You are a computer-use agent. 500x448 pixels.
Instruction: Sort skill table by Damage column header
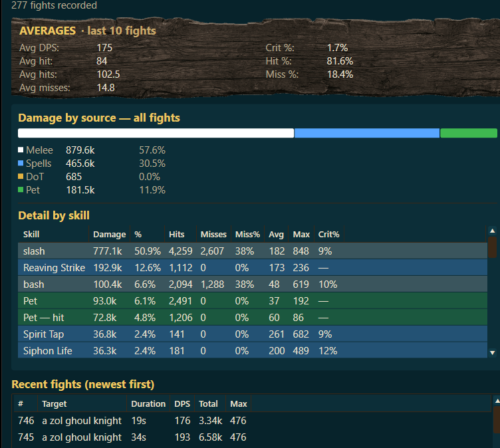pos(109,235)
